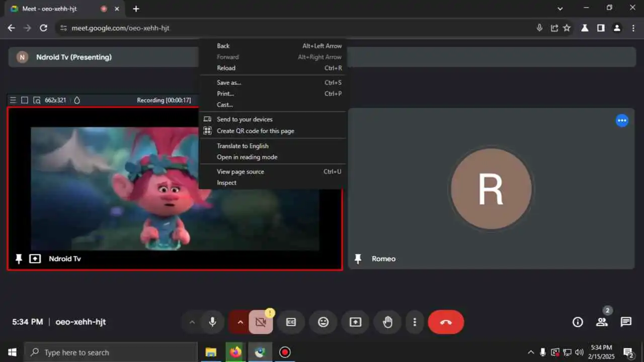Click Romeo's avatar circle
This screenshot has width=644, height=362.
(491, 189)
